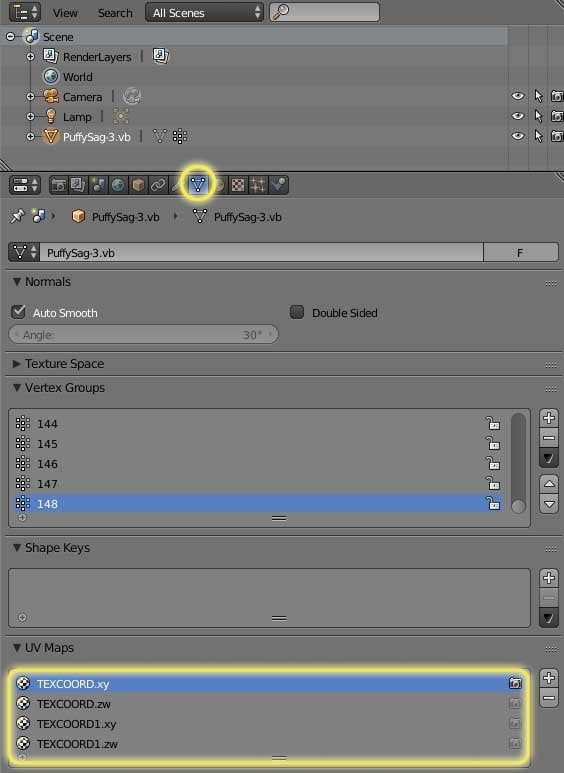Click the mesh data icon beside PuffySag-3.vb in outliner
The height and width of the screenshot is (773, 564).
pos(159,136)
